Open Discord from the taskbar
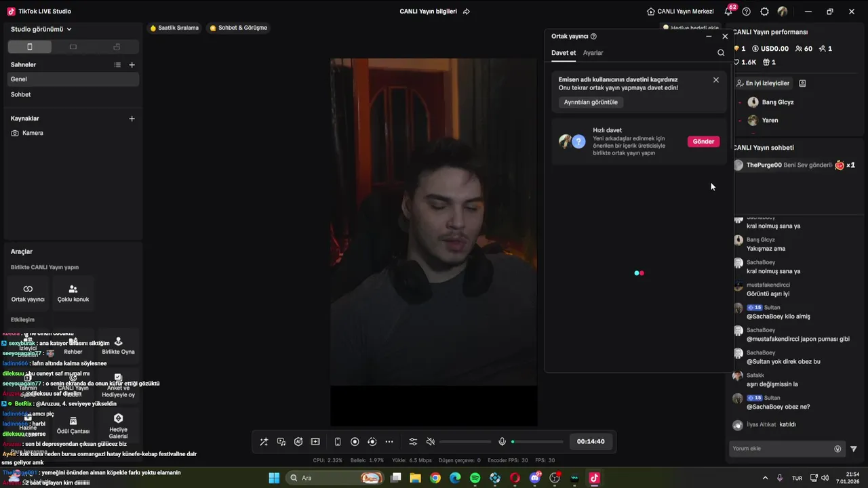Image resolution: width=868 pixels, height=488 pixels. (534, 478)
